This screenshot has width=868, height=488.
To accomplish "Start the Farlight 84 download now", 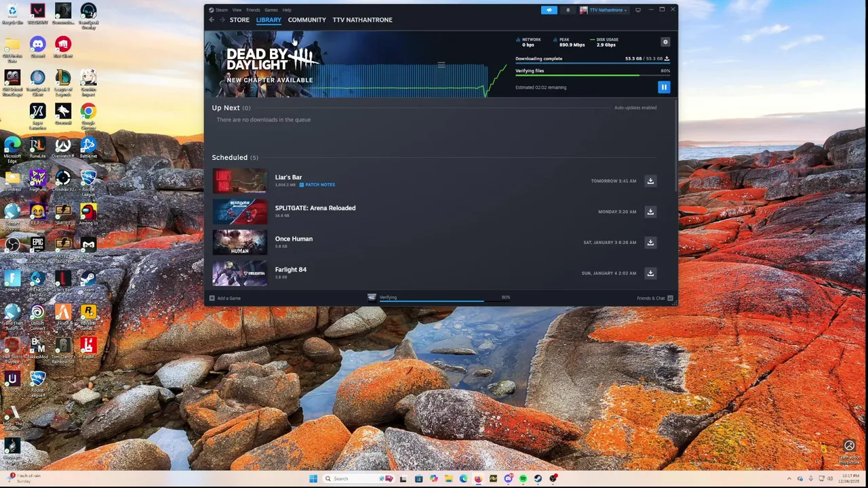I will (x=650, y=273).
